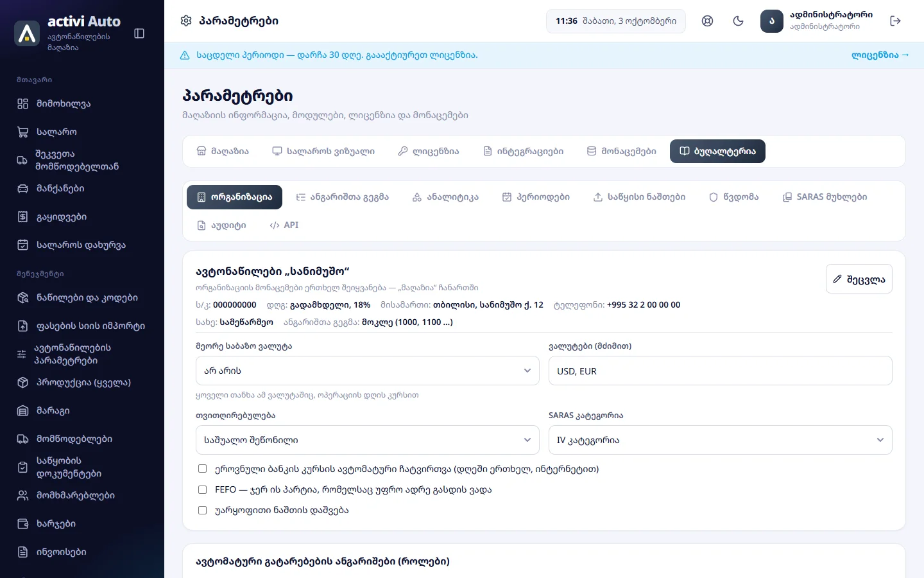Enable უარყოფითი ნაშთის დაშვება checkbox
The height and width of the screenshot is (578, 924).
pyautogui.click(x=202, y=510)
